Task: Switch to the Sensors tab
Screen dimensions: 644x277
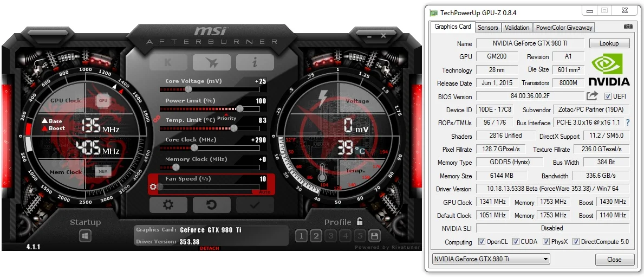Action: tap(487, 28)
